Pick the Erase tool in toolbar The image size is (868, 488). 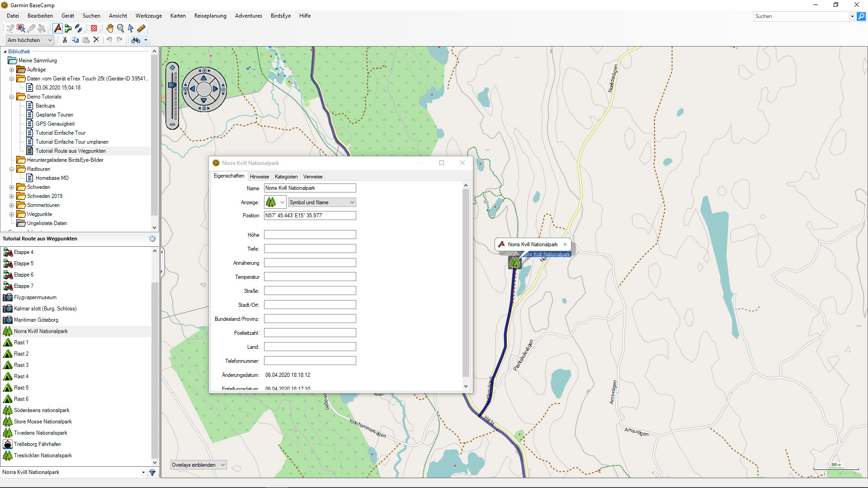[x=32, y=28]
